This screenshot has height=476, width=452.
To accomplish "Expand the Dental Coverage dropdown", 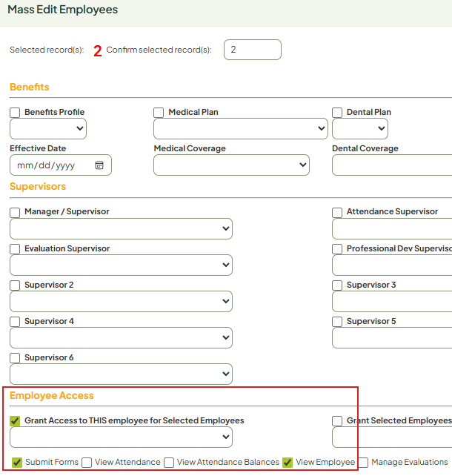I will pos(392,165).
